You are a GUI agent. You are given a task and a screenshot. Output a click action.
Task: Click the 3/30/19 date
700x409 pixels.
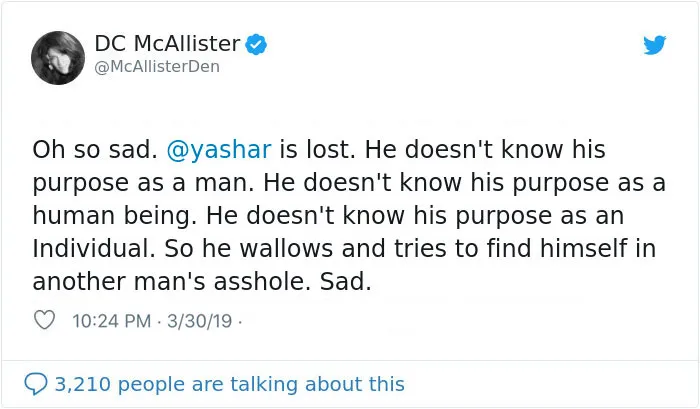click(x=200, y=321)
